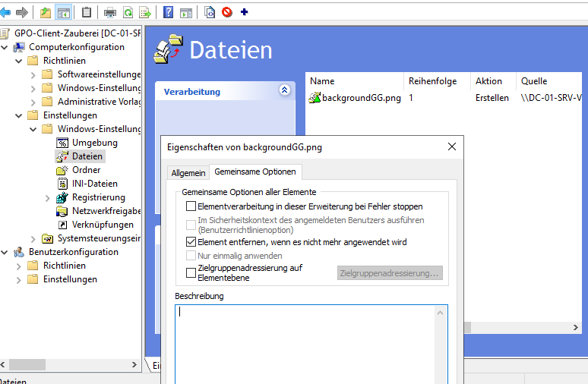Uncheck 'Element entfernen, wenn es nicht mehr angewendet wird'
This screenshot has height=384, width=588.
(x=191, y=242)
